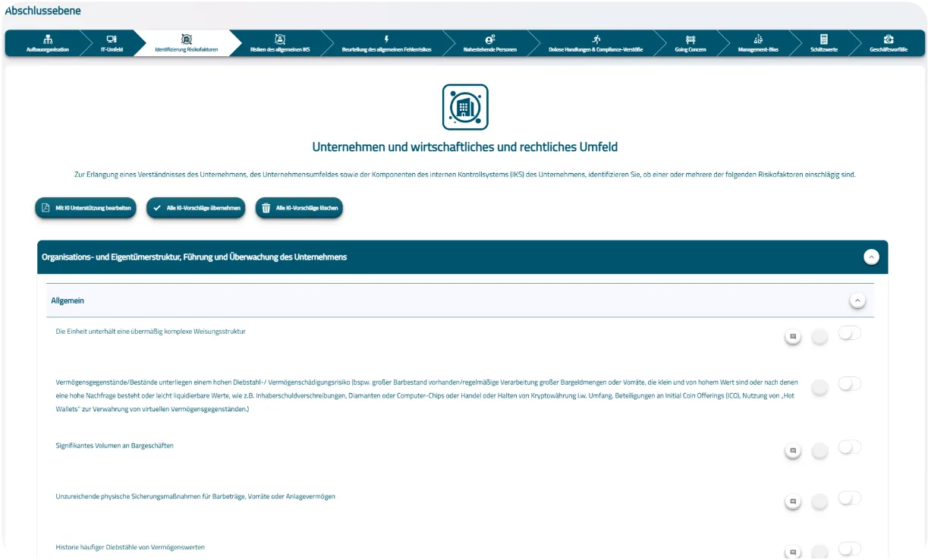The width and height of the screenshot is (928, 560).
Task: Click the text 'Signifikantes Volumen an Bargeschäften'
Action: [115, 445]
